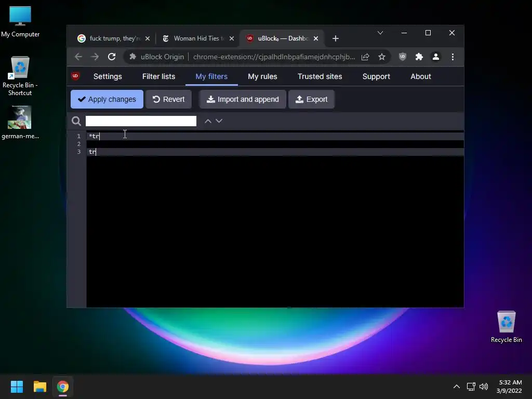Click the network tray icon
The image size is (532, 399).
coord(471,387)
